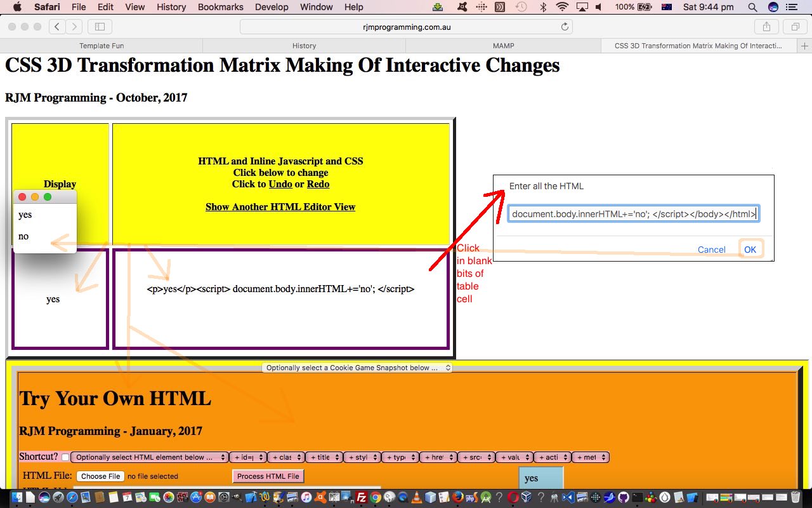Viewport: 812px width, 508px height.
Task: Open Finder from the Dock
Action: 17,498
